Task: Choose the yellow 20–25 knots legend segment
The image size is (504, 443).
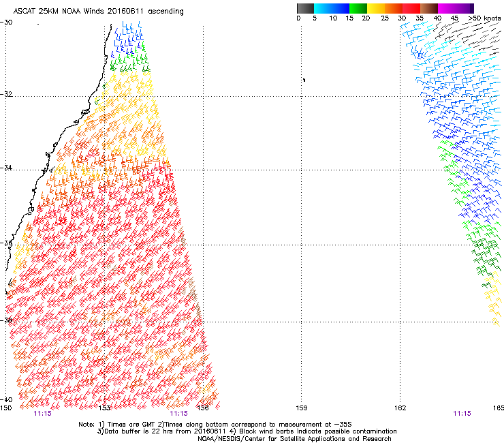Action: point(376,8)
